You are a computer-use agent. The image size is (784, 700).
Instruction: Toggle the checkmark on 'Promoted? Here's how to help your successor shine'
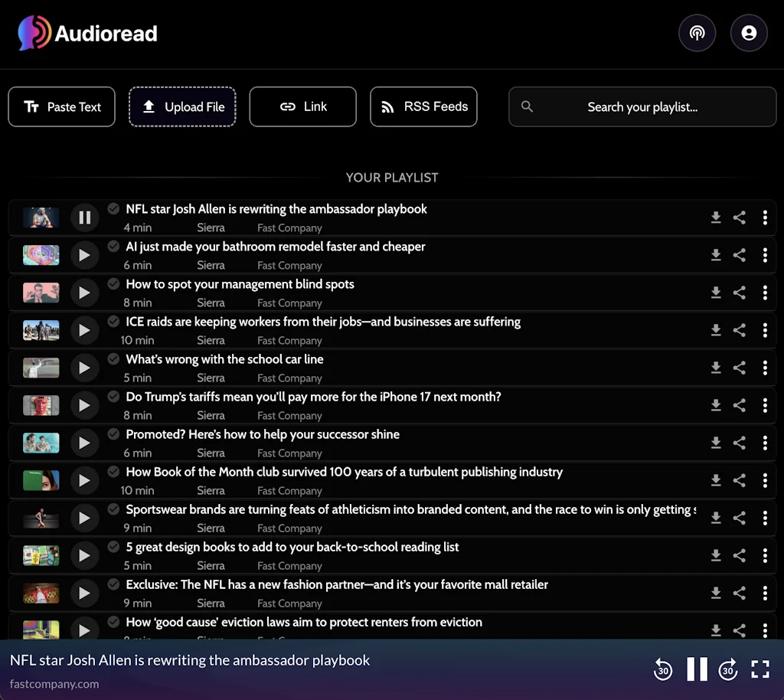coord(113,433)
